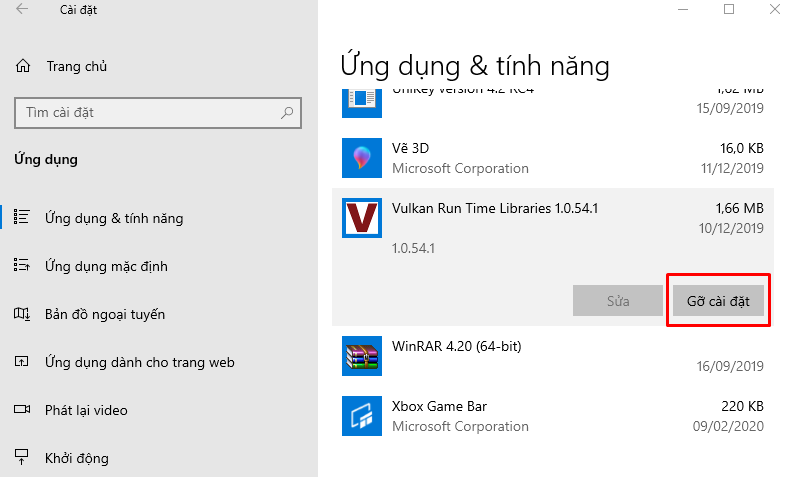The height and width of the screenshot is (477, 789).
Task: Open Ứng dụng & tính năng page
Action: click(x=114, y=218)
